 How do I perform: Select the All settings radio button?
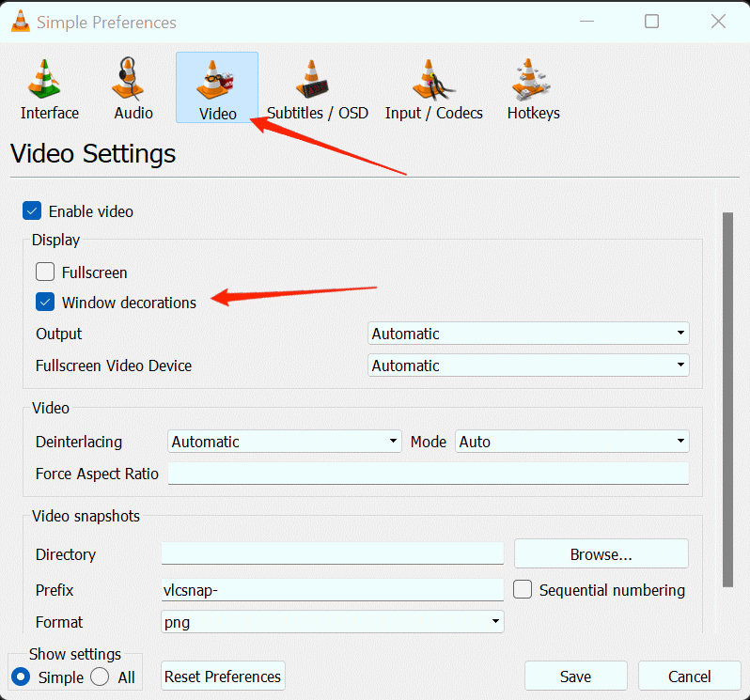pyautogui.click(x=100, y=677)
